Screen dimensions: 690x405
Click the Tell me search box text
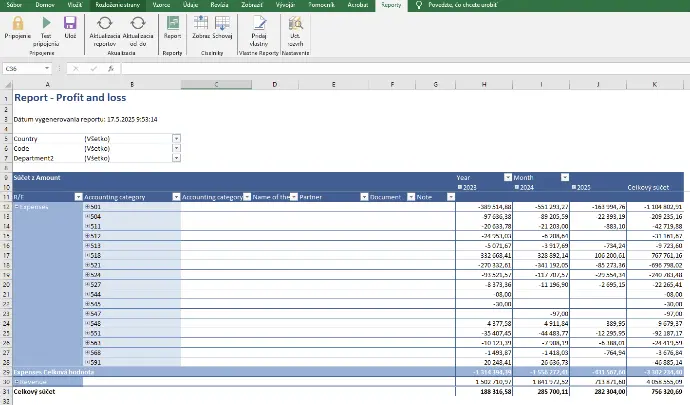click(463, 5)
